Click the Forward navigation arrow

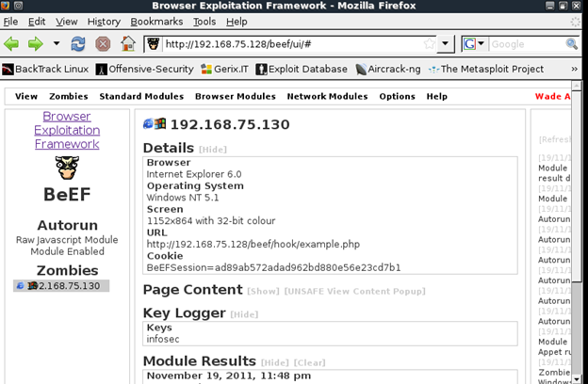tap(35, 44)
